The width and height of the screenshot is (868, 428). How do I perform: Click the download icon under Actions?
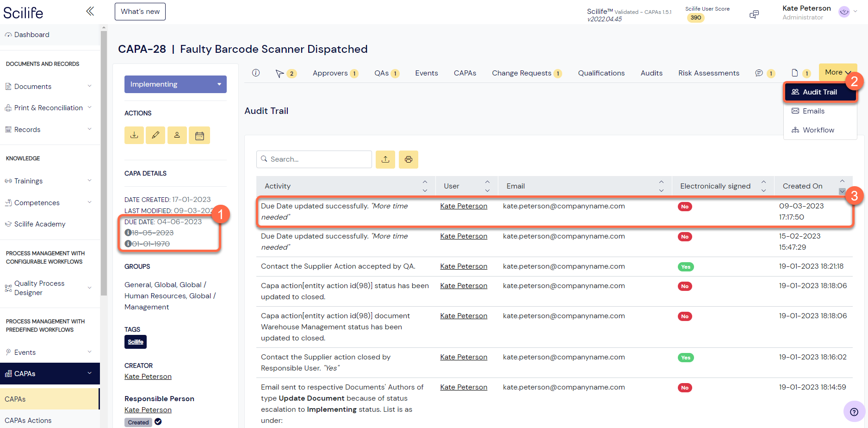point(134,135)
